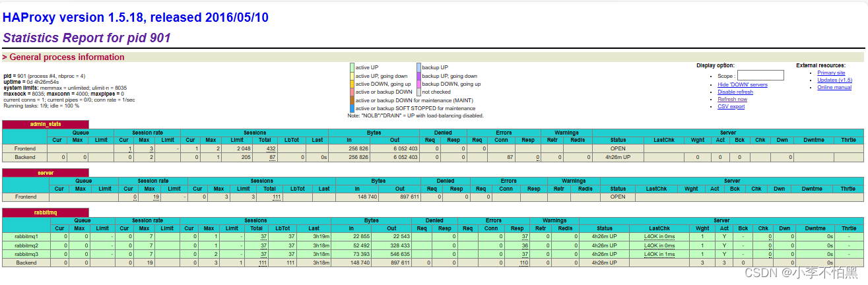The height and width of the screenshot is (285, 868).
Task: Click the 'not checked' legend swatch
Action: click(x=418, y=92)
